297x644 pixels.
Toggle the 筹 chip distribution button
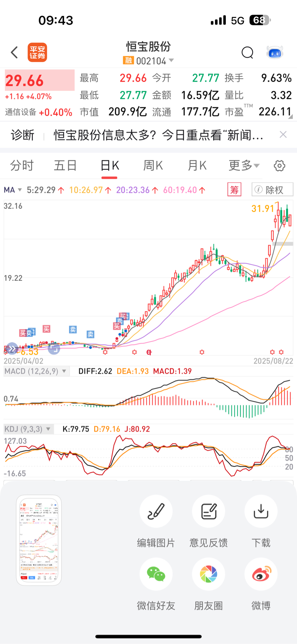[x=234, y=190]
